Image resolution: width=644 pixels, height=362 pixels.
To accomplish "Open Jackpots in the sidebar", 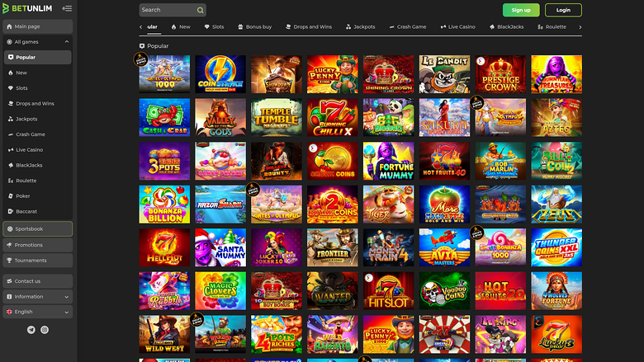I will (38, 119).
